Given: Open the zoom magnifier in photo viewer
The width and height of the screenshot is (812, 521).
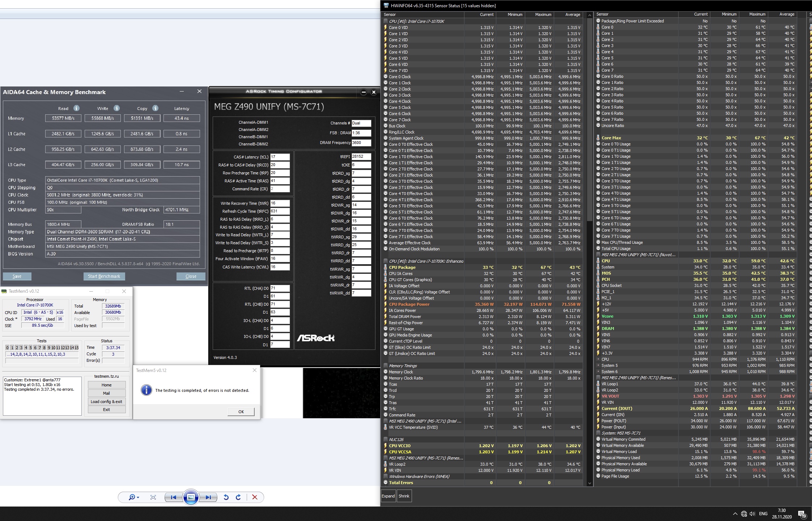Looking at the screenshot, I should [x=132, y=497].
